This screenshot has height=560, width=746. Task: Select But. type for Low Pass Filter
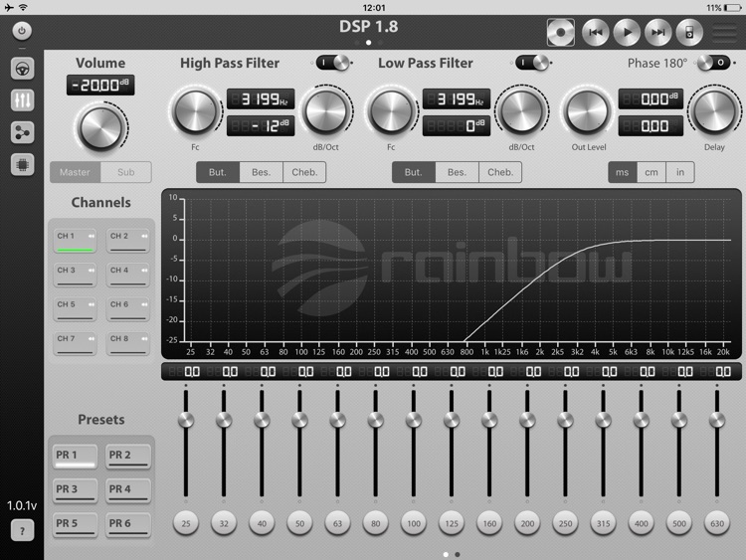pyautogui.click(x=414, y=172)
